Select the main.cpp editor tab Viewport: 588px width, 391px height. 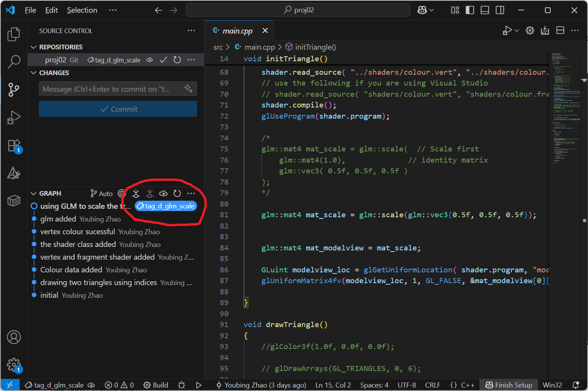(x=237, y=31)
